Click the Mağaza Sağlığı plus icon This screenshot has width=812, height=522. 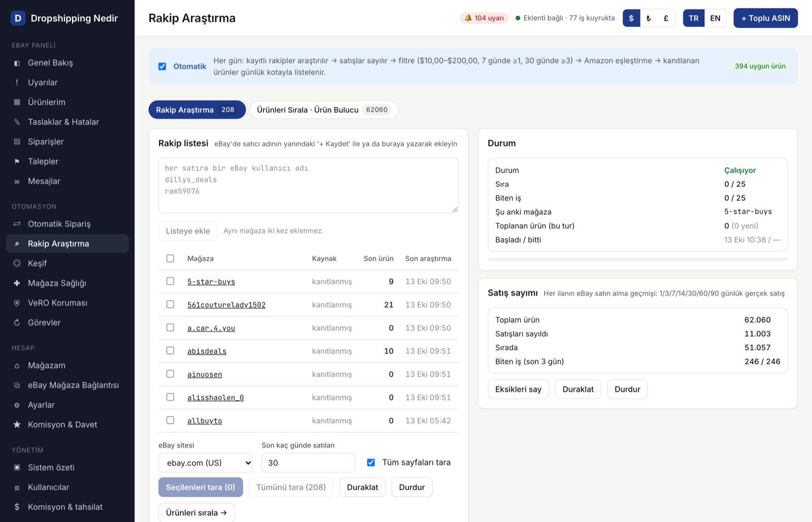(x=17, y=283)
